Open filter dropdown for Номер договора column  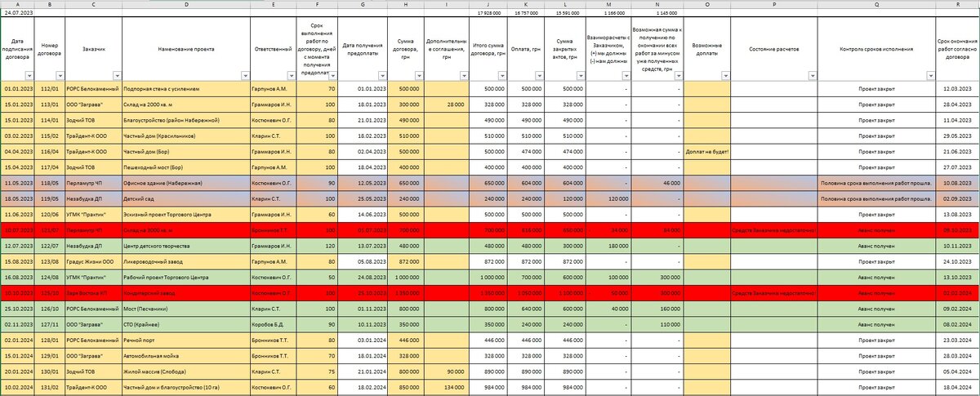60,76
